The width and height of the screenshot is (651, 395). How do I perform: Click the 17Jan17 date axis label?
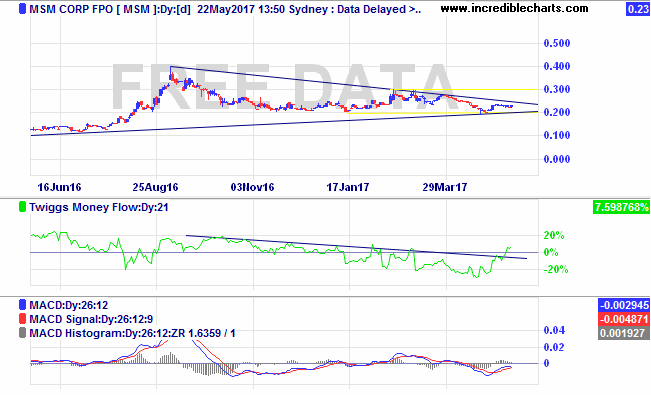pyautogui.click(x=348, y=187)
